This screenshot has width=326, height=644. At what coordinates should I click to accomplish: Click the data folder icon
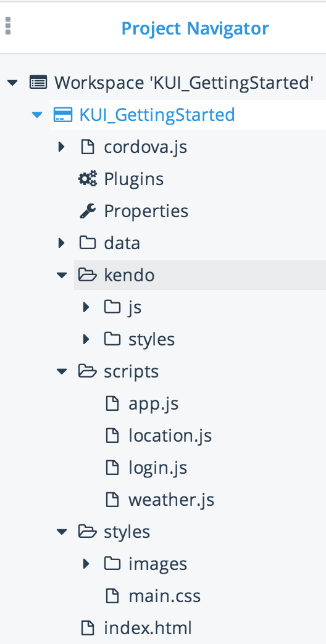pyautogui.click(x=88, y=242)
